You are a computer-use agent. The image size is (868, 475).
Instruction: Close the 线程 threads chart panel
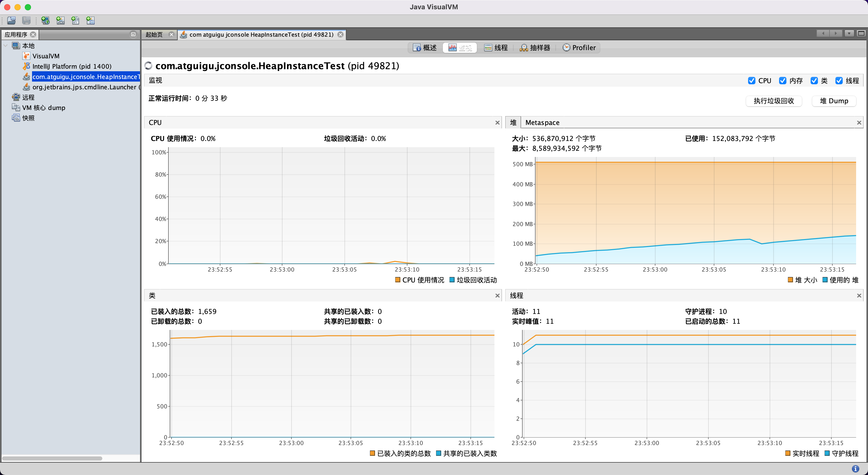pyautogui.click(x=859, y=296)
